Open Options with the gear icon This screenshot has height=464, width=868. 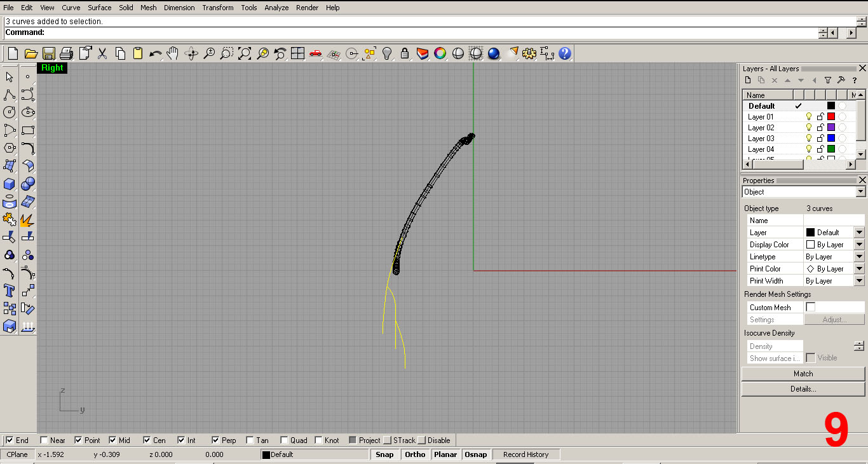[x=529, y=53]
